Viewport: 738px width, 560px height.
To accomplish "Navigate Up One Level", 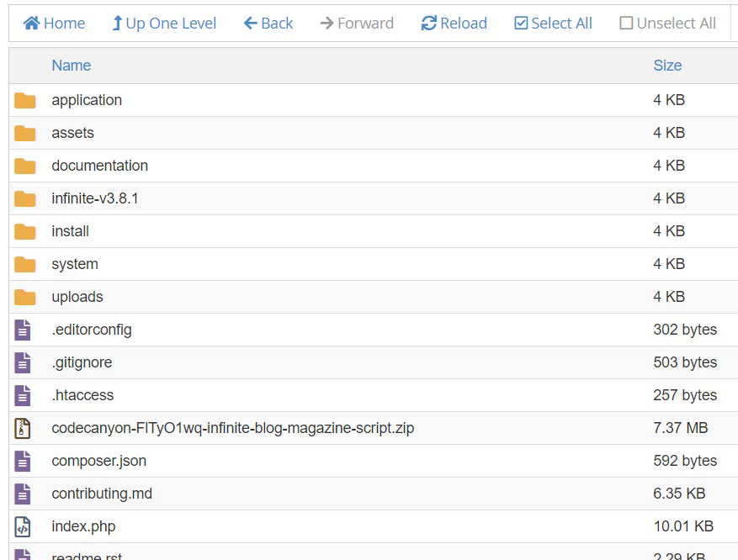I will point(164,24).
